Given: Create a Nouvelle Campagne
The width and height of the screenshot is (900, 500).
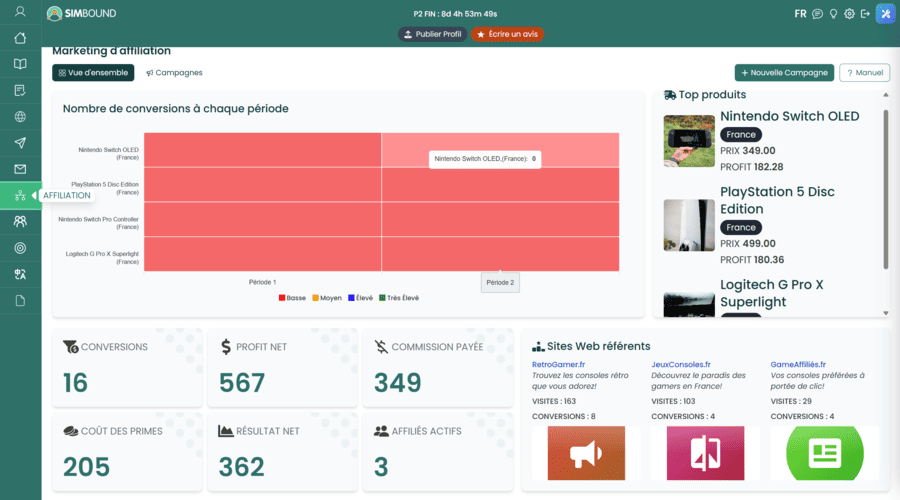Looking at the screenshot, I should coord(784,73).
